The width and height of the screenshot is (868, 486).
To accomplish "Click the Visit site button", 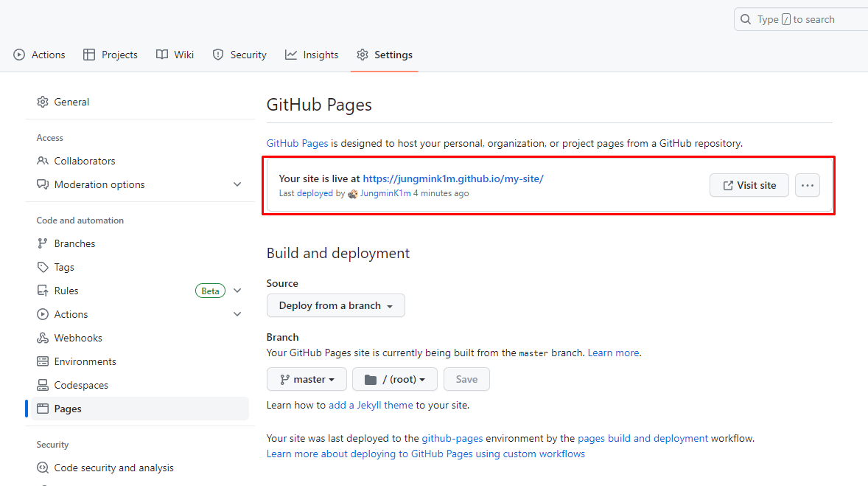I will pyautogui.click(x=749, y=185).
